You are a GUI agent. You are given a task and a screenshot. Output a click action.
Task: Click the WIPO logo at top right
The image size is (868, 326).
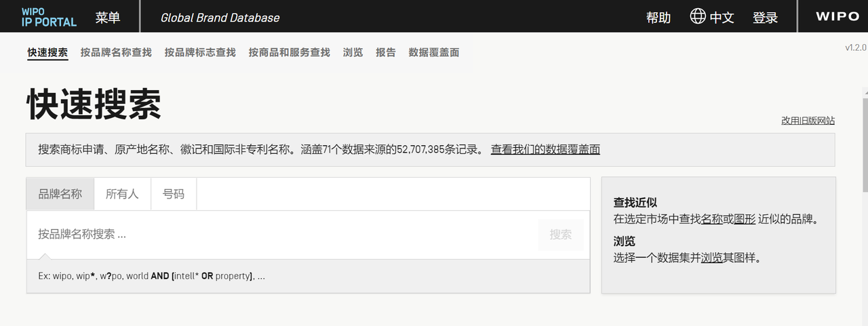click(837, 17)
